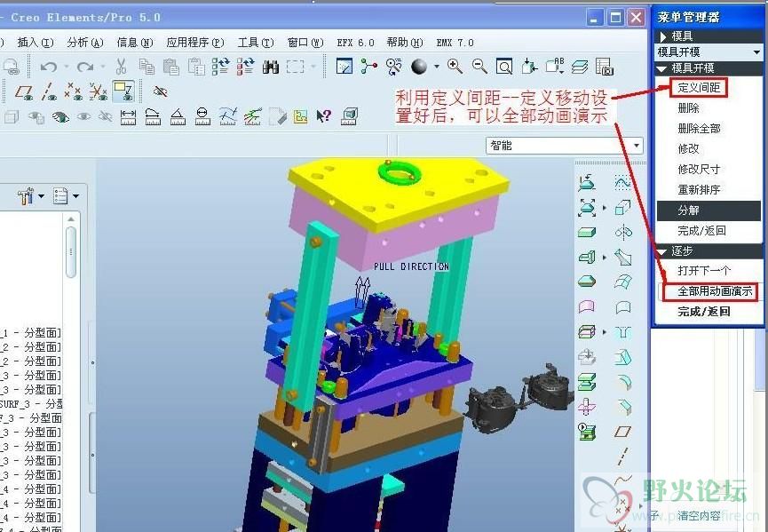Click the crossed-out eye hide icon
This screenshot has width=768, height=532.
pos(160,91)
